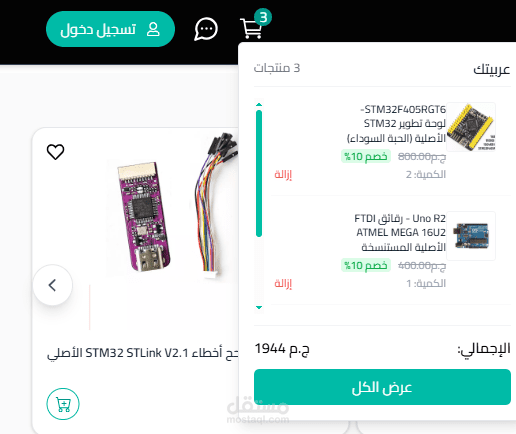Open STM32 STLink V2.1 product title
This screenshot has width=516, height=434.
point(143,353)
